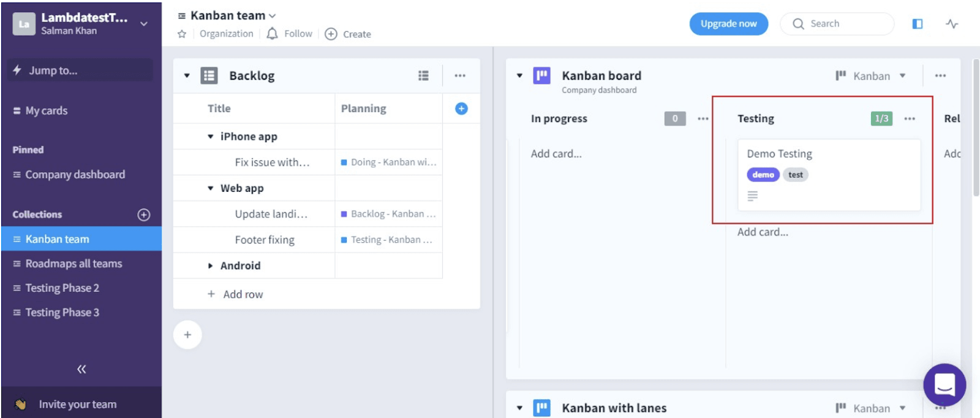Open Kanban with lanes view dropdown
The height and width of the screenshot is (418, 980).
coord(870,408)
